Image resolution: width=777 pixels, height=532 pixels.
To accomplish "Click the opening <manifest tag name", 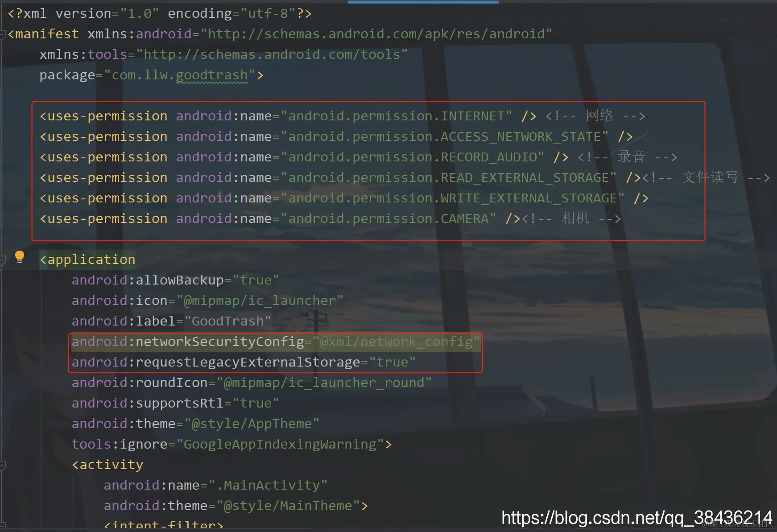I will [43, 34].
